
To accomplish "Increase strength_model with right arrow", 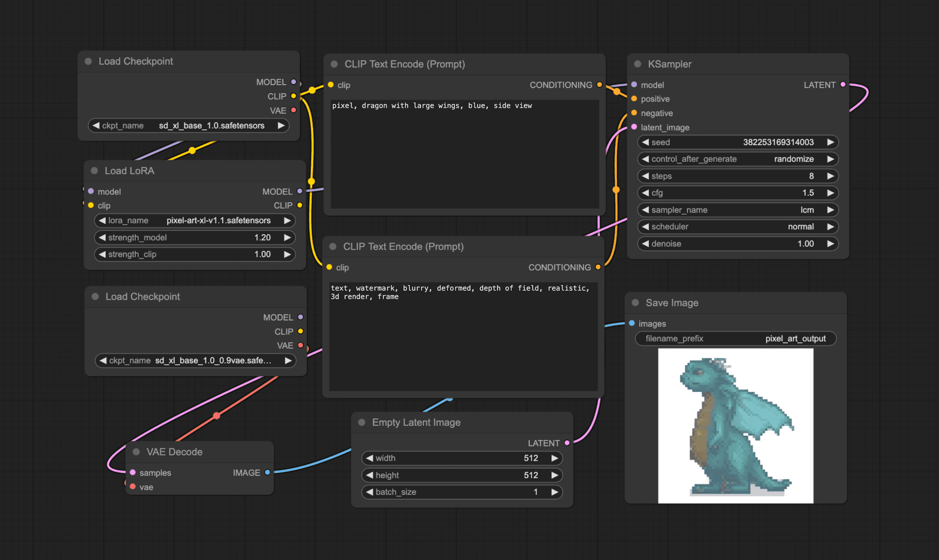I will click(287, 237).
